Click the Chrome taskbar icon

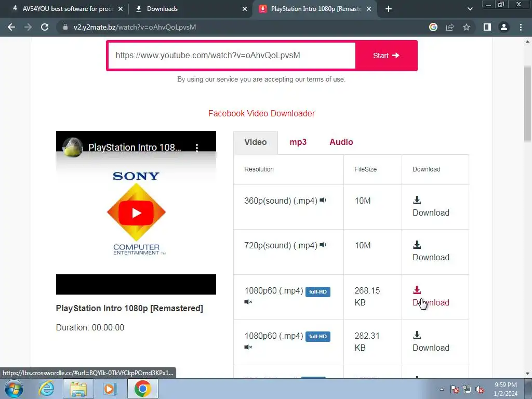[x=142, y=389]
